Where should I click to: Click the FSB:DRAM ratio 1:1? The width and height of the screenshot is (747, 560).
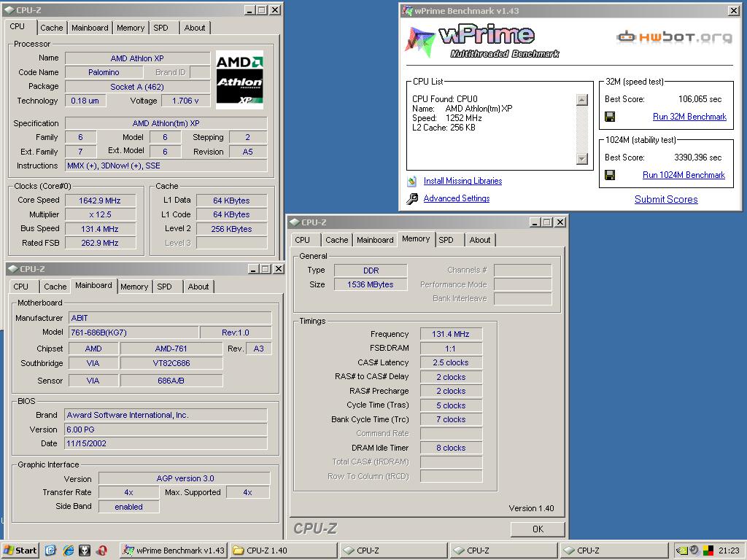451,349
